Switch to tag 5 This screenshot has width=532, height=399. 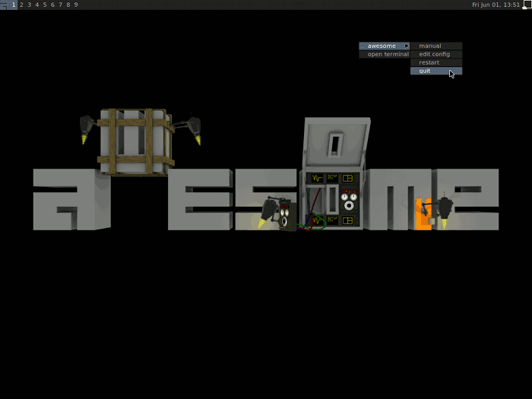[45, 5]
